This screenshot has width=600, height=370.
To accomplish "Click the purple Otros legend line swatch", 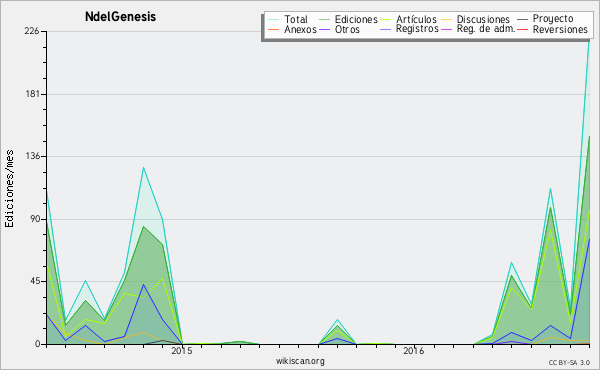I will 324,30.
